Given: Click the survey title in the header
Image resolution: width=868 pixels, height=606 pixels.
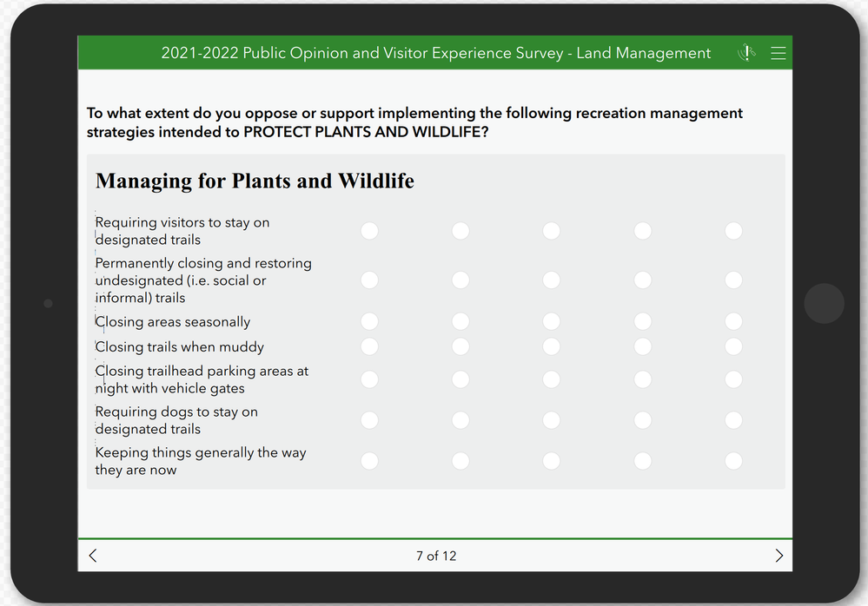Looking at the screenshot, I should point(435,54).
